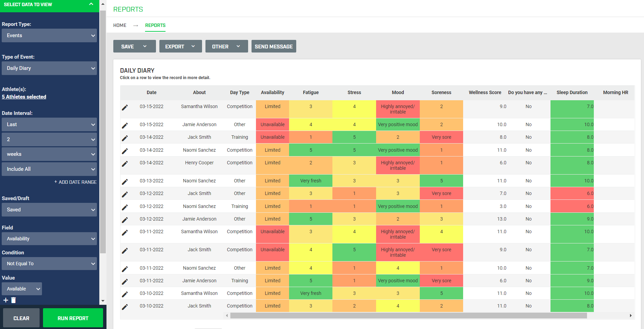Screen dimensions: 644x329
Task: Add a new filter condition with the plus icon
Action: 5,300
